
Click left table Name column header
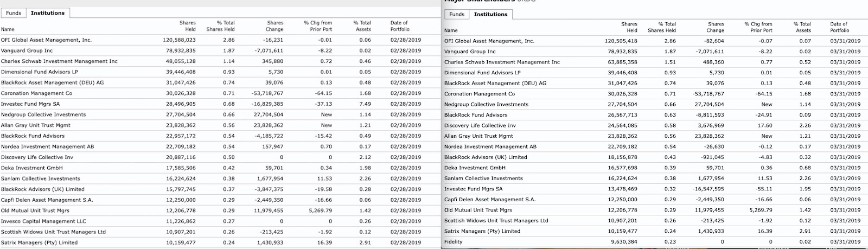[x=8, y=29]
